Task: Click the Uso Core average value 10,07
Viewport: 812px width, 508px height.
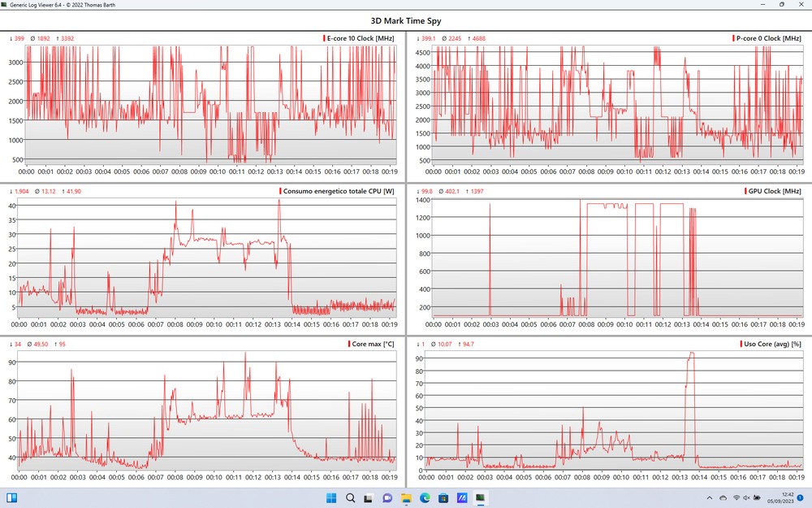Action: (445, 344)
